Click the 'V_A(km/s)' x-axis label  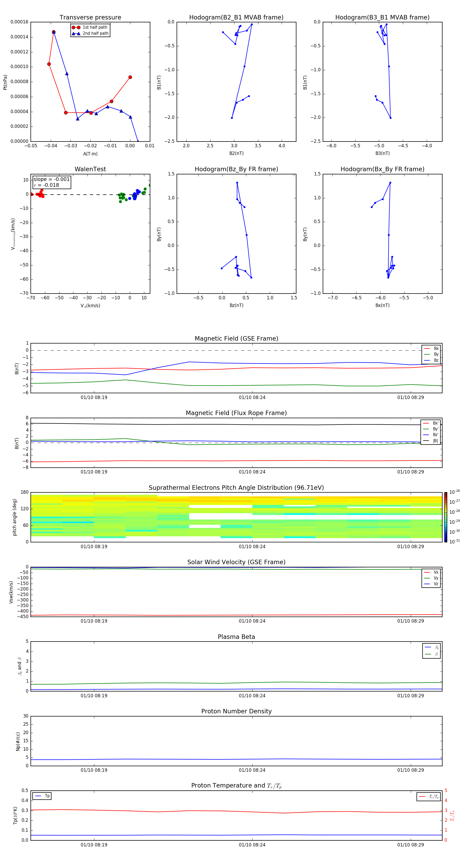[x=90, y=306]
